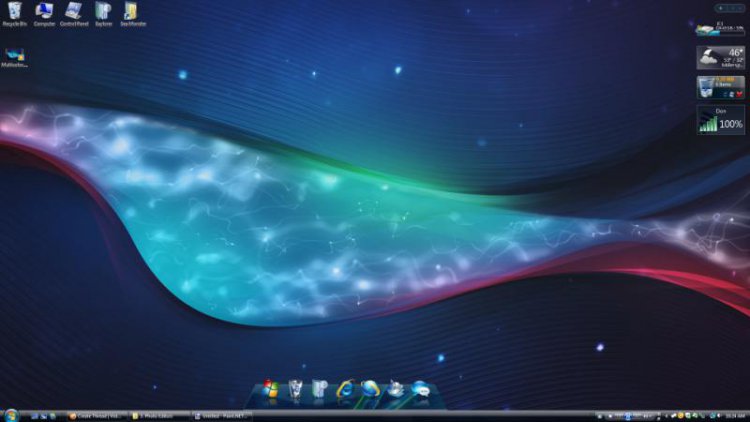Open the drive meter gadget in the sidebar
The height and width of the screenshot is (422, 750).
click(x=720, y=29)
